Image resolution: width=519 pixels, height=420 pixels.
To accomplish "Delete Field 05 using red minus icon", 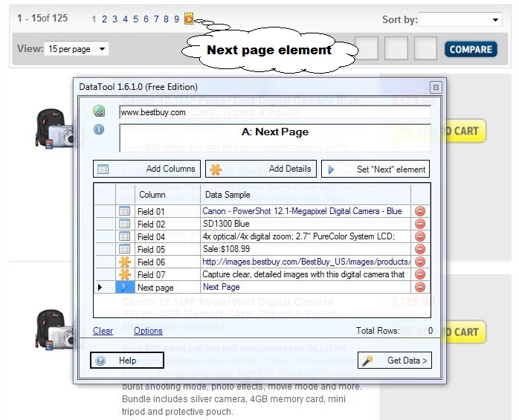I will coord(420,250).
